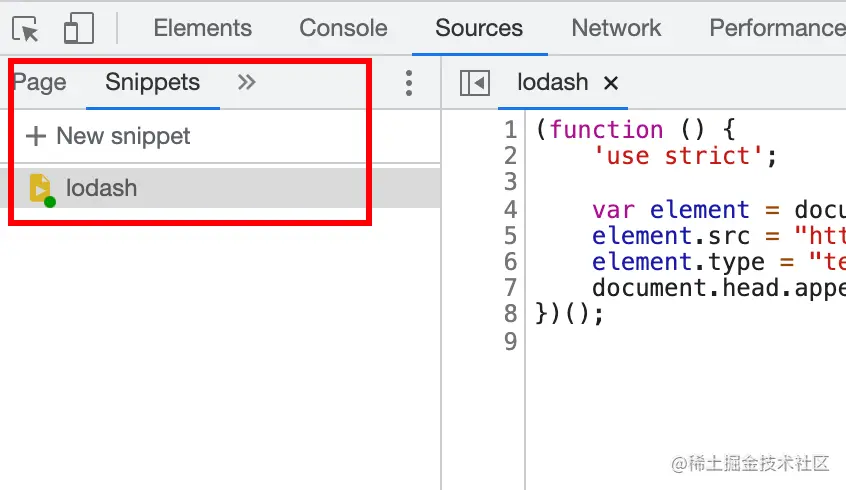Viewport: 846px width, 490px height.
Task: Click the New snippet button
Action: pyautogui.click(x=108, y=136)
